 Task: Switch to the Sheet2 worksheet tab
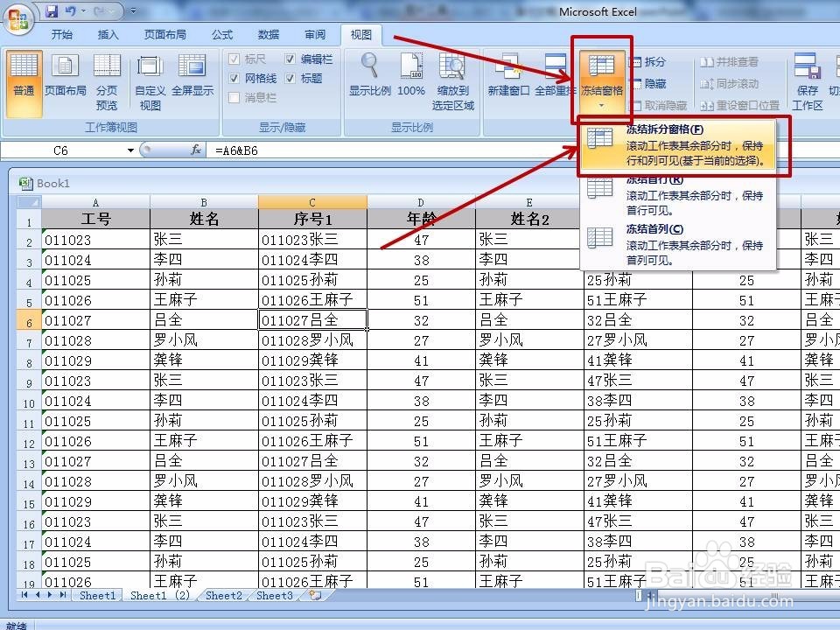tap(222, 596)
